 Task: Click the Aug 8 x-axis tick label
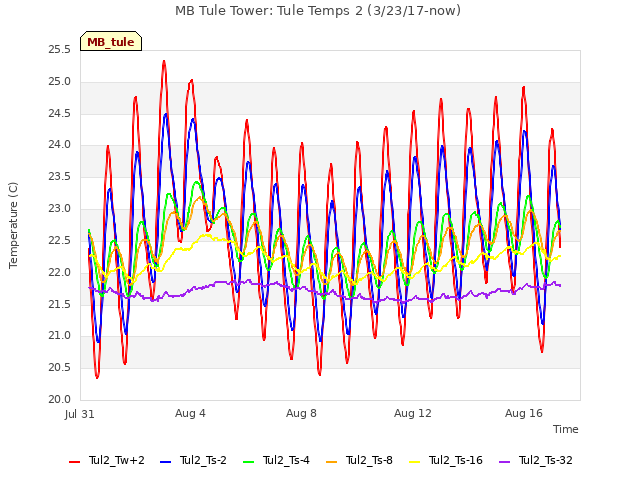pyautogui.click(x=301, y=413)
